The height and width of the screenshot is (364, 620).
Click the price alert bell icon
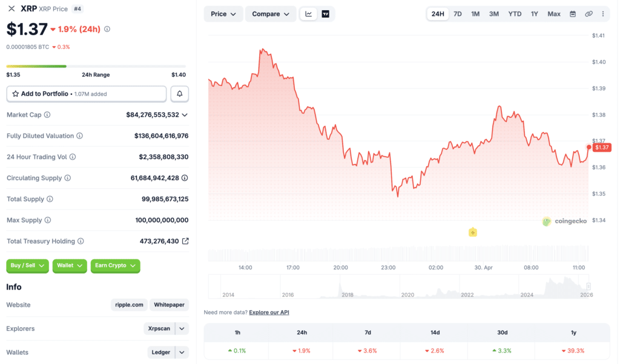(x=180, y=94)
